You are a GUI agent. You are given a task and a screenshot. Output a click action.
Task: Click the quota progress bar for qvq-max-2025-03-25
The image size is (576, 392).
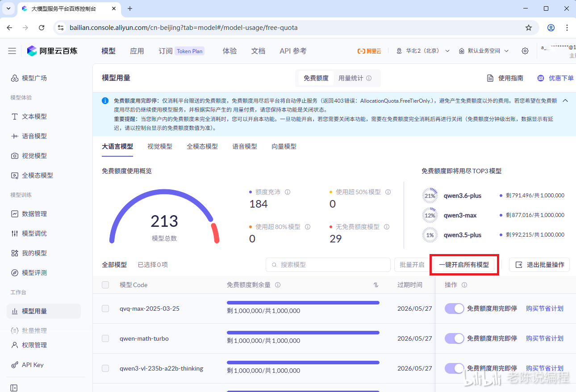[303, 303]
